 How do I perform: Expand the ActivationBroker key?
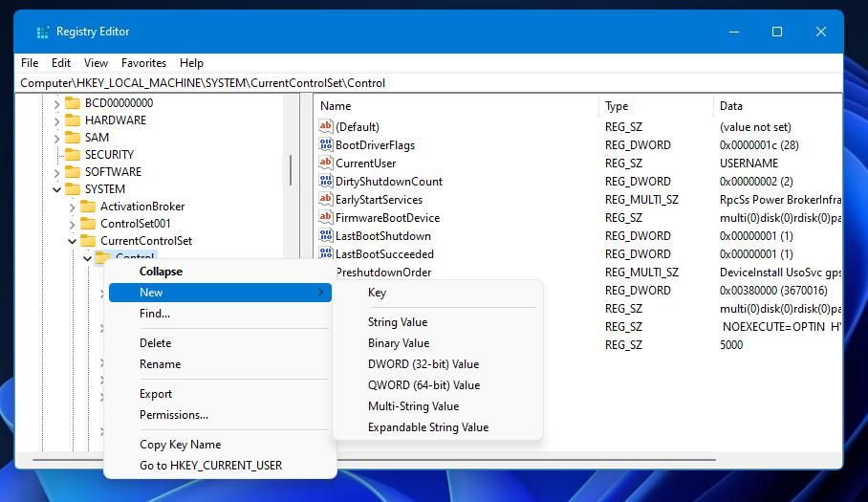72,207
